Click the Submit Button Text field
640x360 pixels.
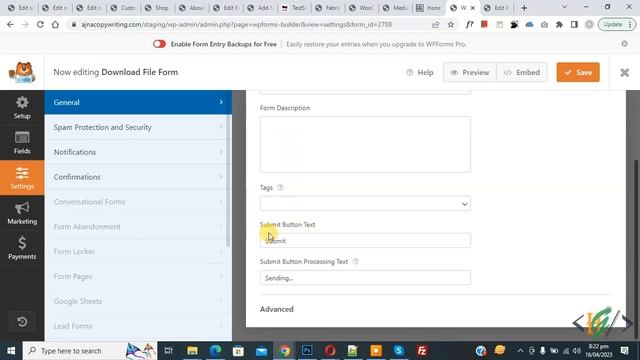365,240
